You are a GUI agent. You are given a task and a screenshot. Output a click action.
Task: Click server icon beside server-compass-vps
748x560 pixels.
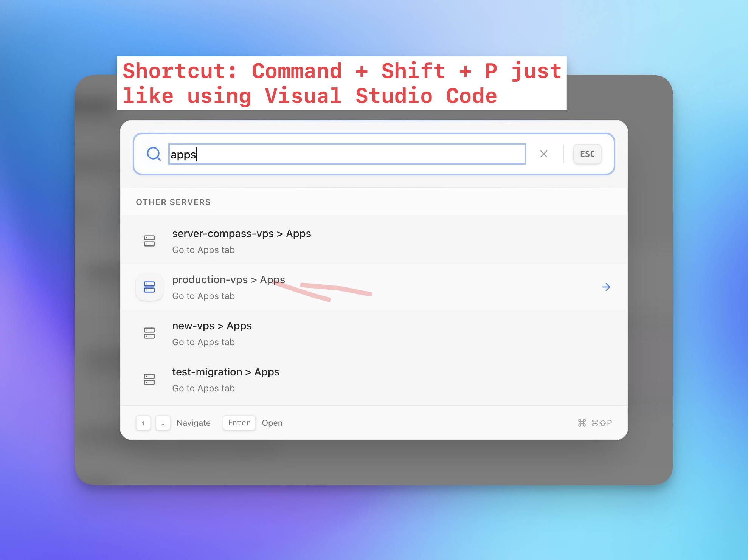click(149, 241)
